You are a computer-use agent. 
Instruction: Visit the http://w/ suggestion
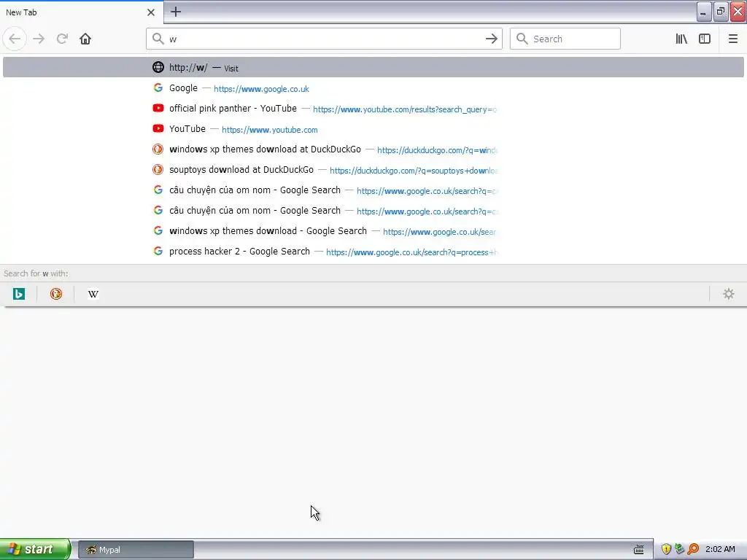pos(373,67)
